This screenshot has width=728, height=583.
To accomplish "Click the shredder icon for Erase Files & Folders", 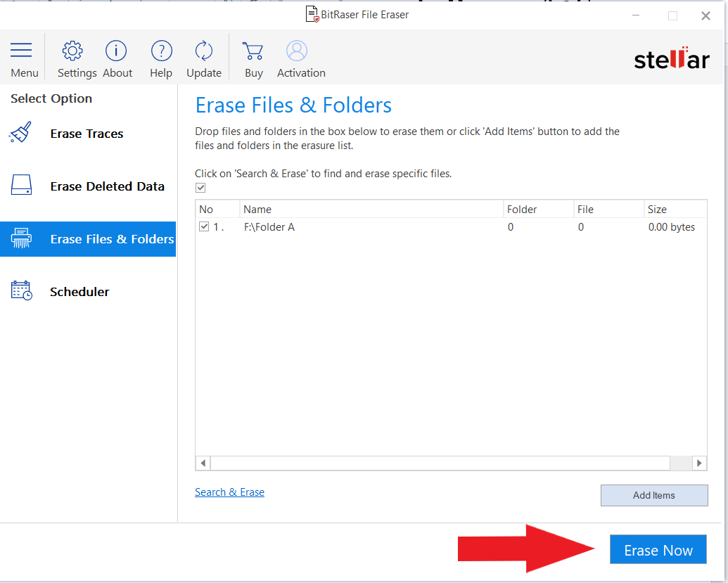I will (21, 238).
